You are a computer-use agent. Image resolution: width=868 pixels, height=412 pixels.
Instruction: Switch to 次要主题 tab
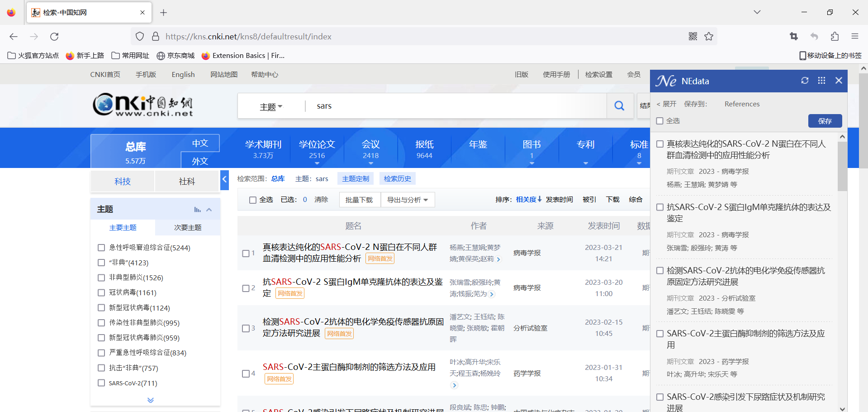(188, 227)
